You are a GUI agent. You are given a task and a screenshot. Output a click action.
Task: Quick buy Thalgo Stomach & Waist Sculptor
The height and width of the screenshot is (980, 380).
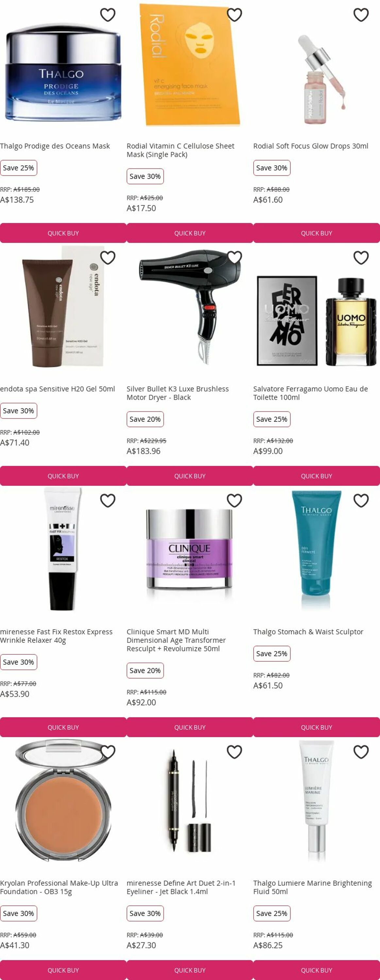pyautogui.click(x=317, y=727)
